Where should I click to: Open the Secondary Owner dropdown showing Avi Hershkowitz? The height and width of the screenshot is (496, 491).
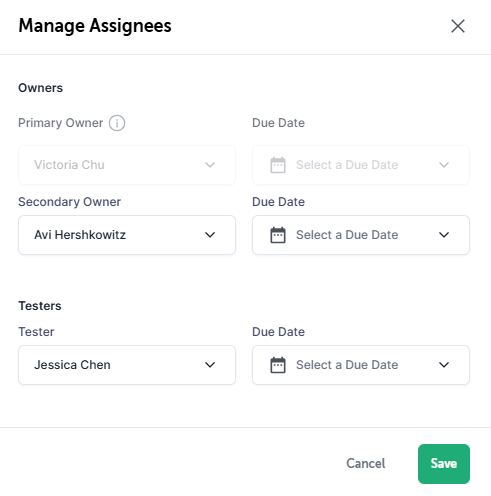[127, 235]
